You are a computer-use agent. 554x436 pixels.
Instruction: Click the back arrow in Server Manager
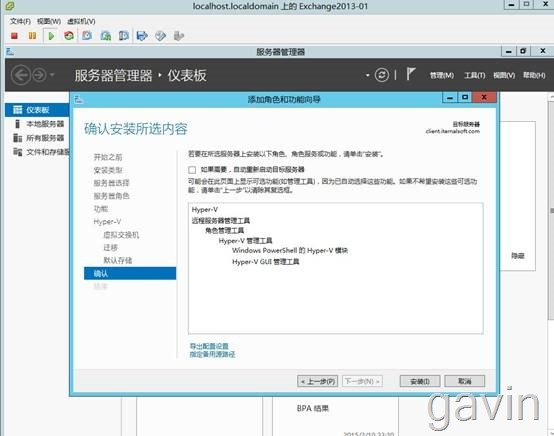[x=21, y=75]
